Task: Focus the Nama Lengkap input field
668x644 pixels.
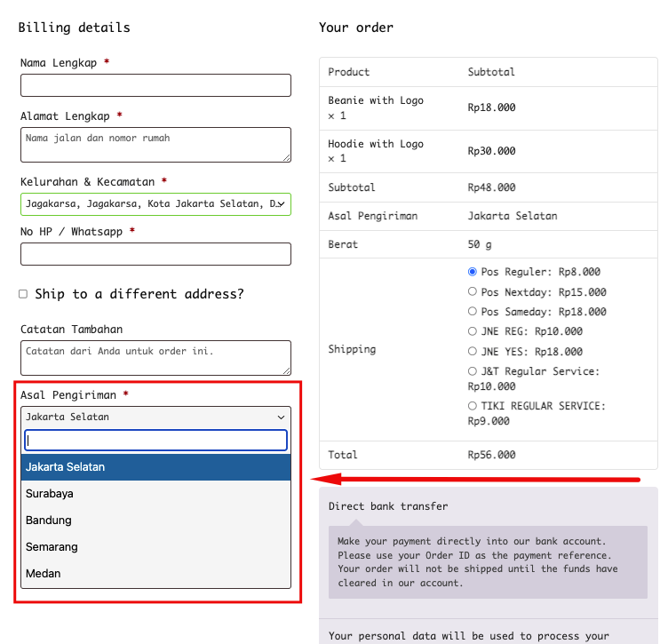Action: click(155, 85)
